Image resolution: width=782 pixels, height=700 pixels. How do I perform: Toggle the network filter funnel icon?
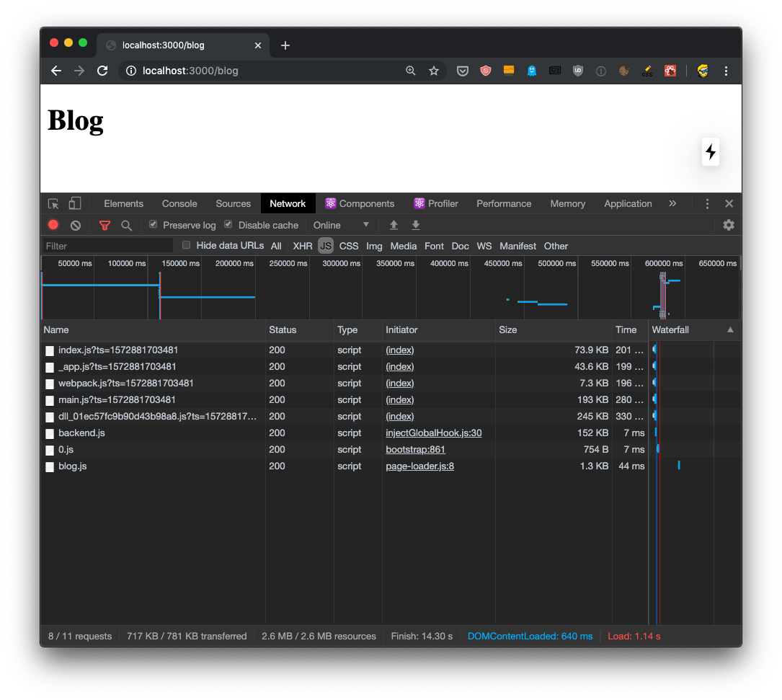tap(105, 225)
